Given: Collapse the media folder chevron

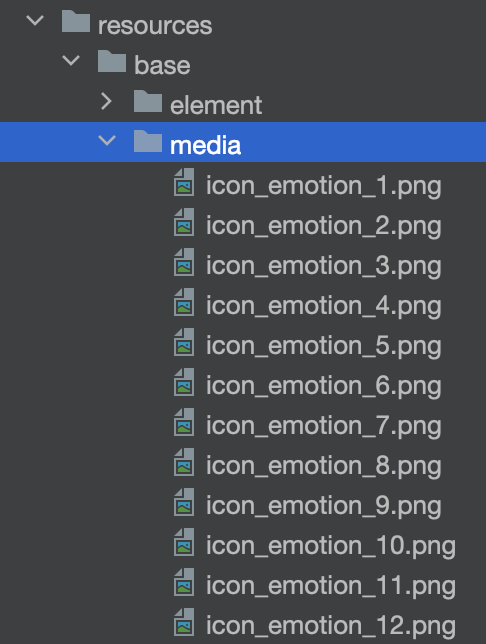Looking at the screenshot, I should (107, 140).
